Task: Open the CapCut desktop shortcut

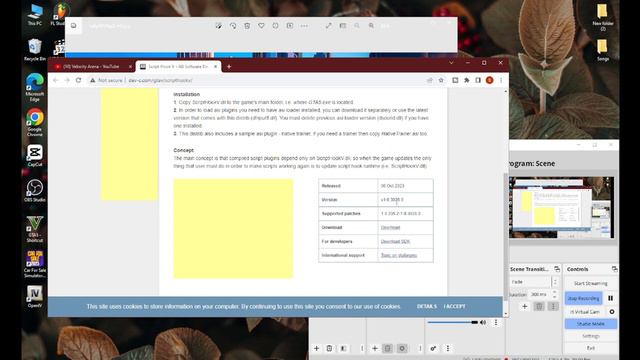Action: click(x=35, y=156)
